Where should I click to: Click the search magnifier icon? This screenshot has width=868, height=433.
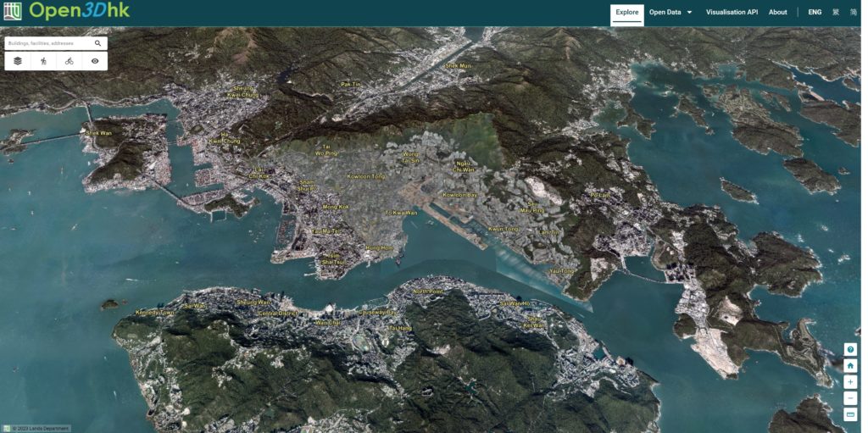pos(97,43)
